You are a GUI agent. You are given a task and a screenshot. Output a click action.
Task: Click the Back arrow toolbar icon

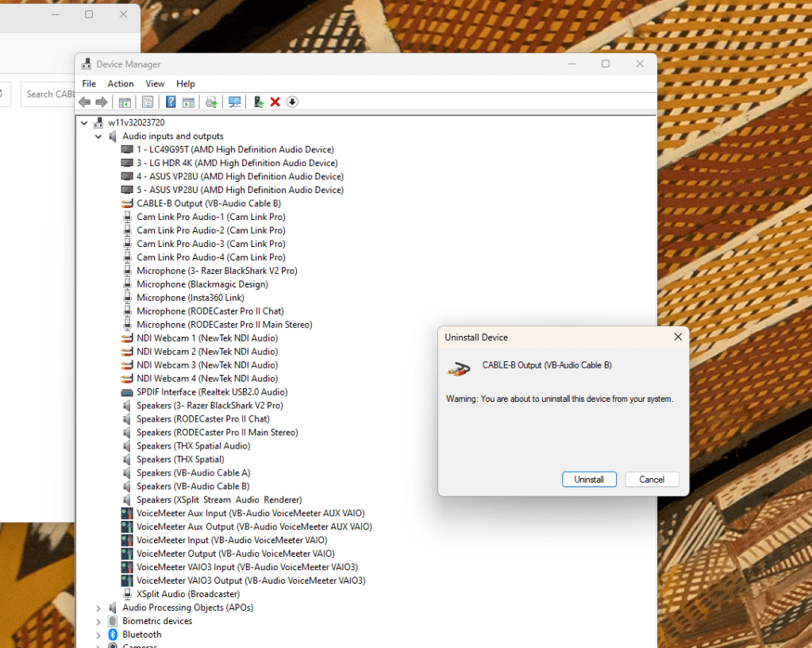(85, 102)
